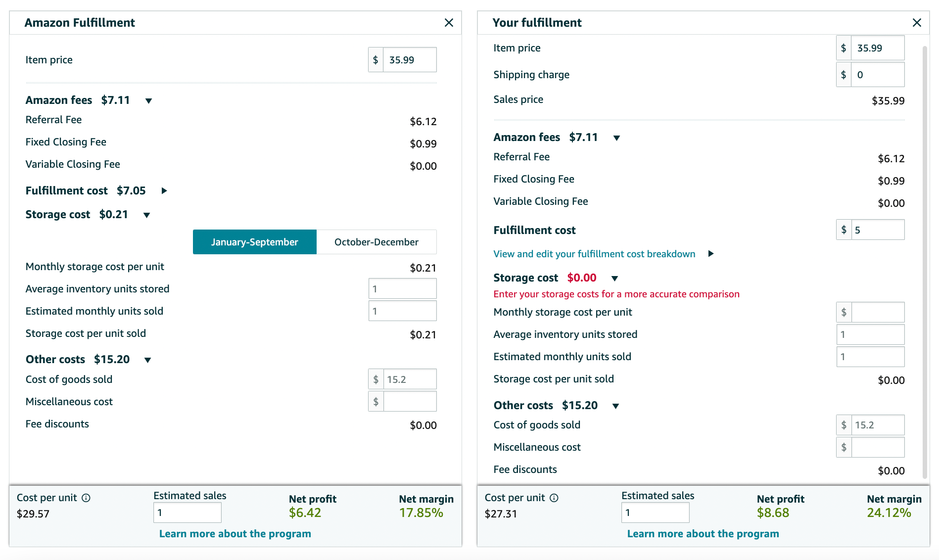Collapse Storage cost $0.21 section

[x=146, y=215]
